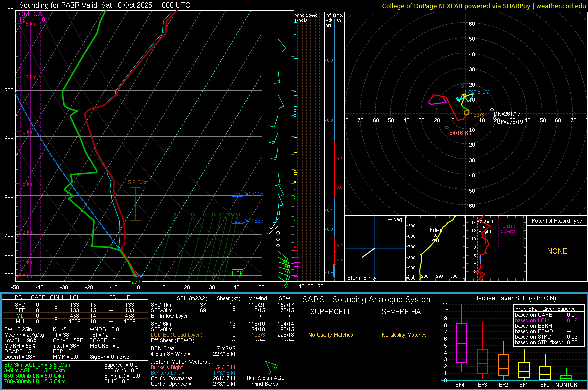Viewport: 588px width, 390px height.
Task: Click the '15 km' height marker
Action: pos(29,24)
